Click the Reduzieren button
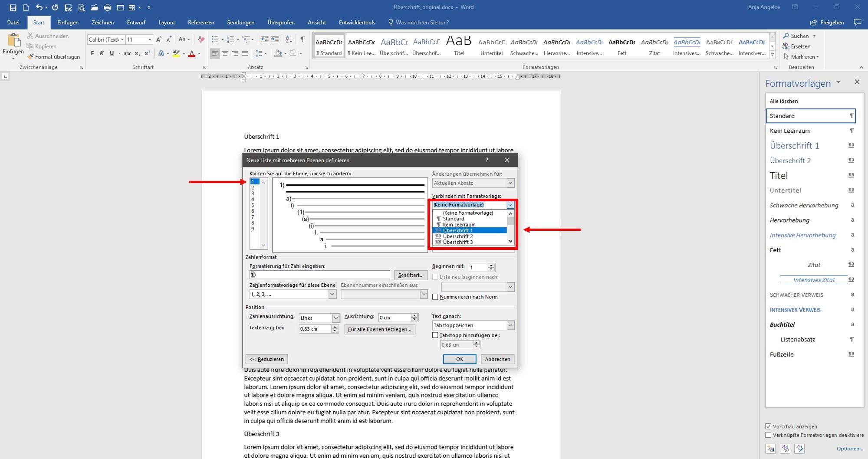Screen dimensions: 868x459 click(x=266, y=359)
